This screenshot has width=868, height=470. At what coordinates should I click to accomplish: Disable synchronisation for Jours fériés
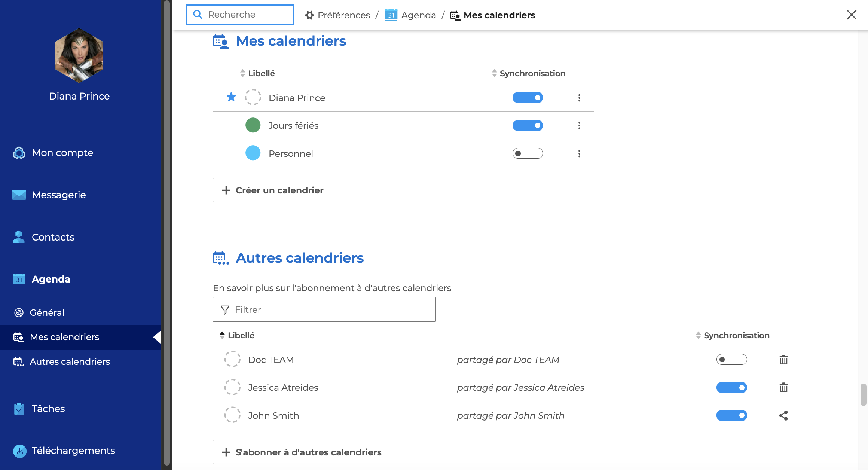(528, 125)
